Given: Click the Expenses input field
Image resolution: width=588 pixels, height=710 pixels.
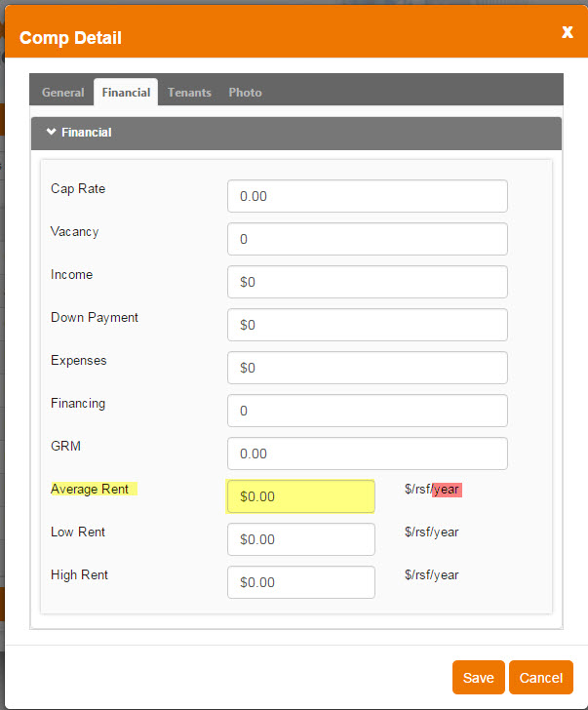Looking at the screenshot, I should 367,368.
